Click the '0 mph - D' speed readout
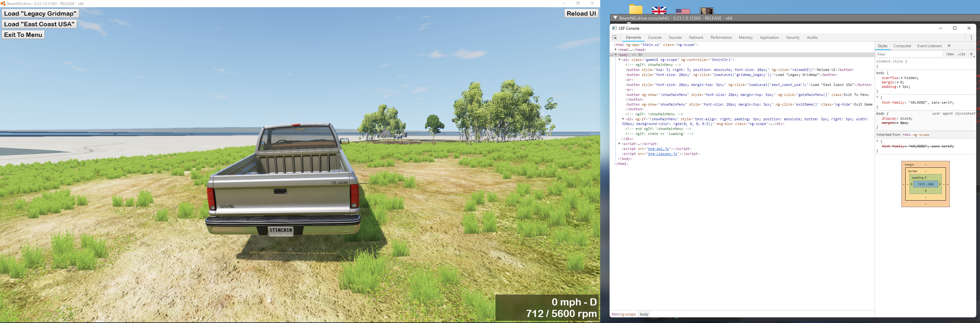The width and height of the screenshot is (980, 323). tap(574, 302)
